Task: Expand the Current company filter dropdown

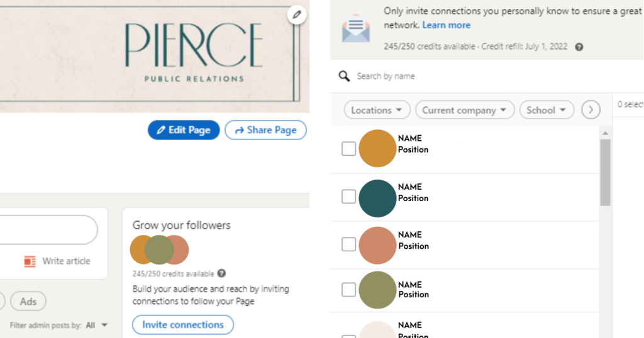Action: tap(465, 110)
